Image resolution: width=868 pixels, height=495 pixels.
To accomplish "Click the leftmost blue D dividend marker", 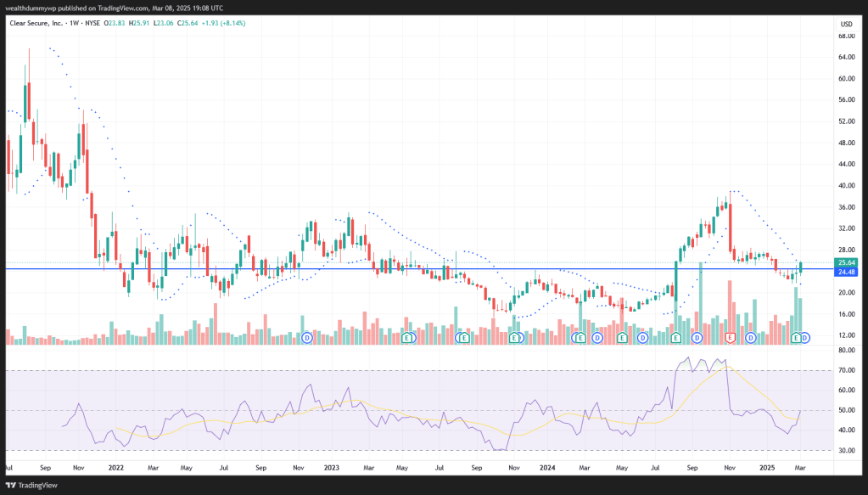I will click(306, 338).
